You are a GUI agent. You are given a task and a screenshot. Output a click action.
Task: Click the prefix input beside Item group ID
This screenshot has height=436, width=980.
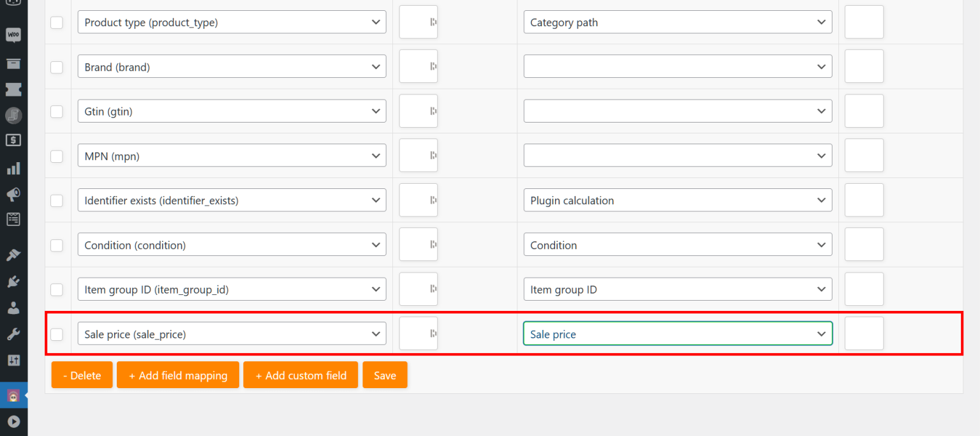[418, 289]
